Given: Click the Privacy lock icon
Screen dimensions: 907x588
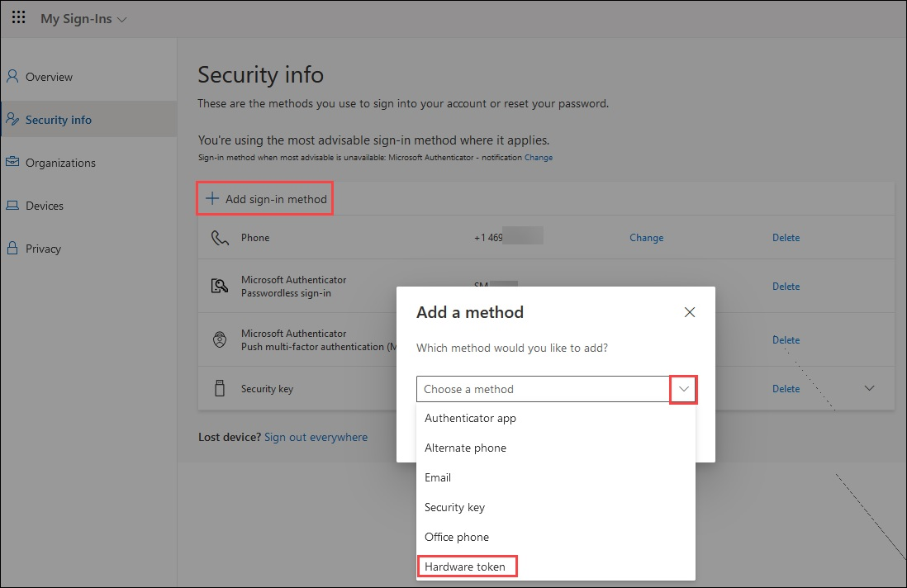Looking at the screenshot, I should (x=12, y=248).
